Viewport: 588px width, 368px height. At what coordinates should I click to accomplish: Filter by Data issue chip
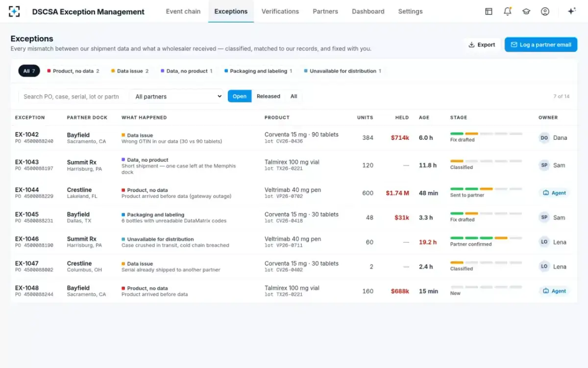(130, 71)
